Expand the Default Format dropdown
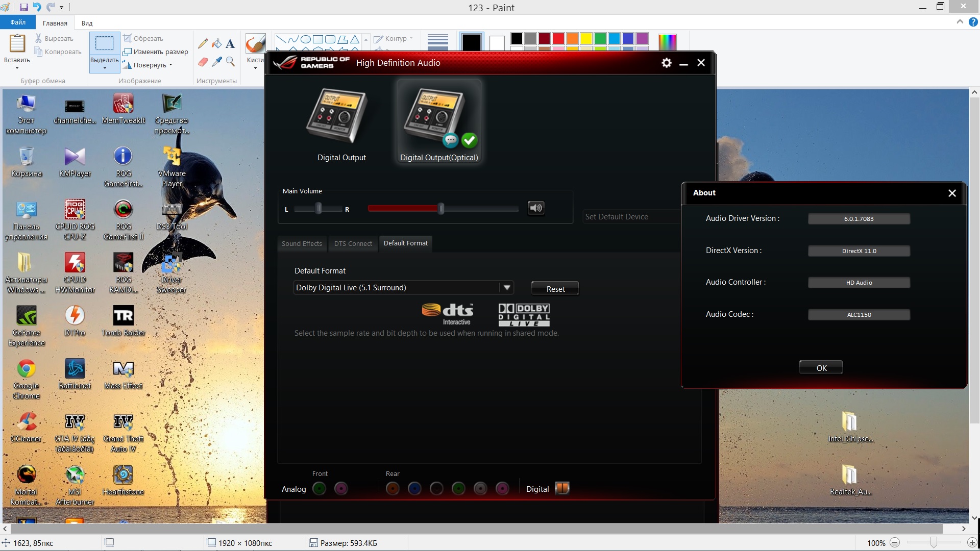The height and width of the screenshot is (551, 980). click(x=507, y=287)
